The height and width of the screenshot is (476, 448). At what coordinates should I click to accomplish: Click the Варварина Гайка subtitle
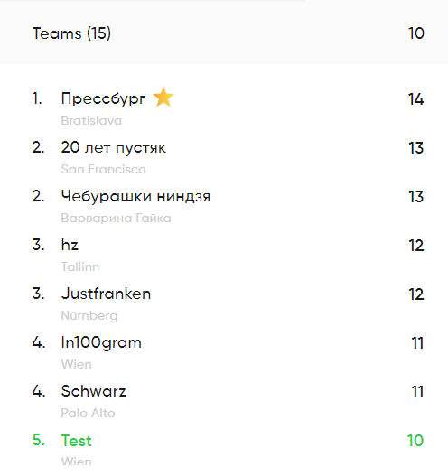click(x=116, y=218)
